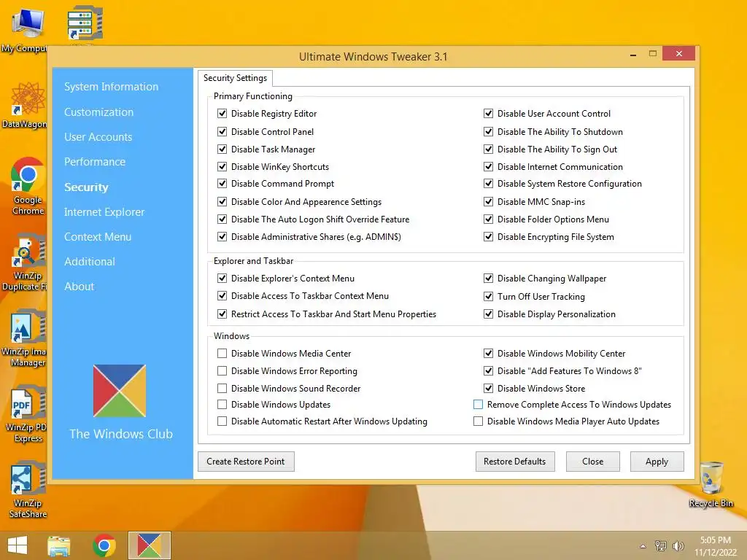
Task: Toggle Disable Internet Communication
Action: (488, 167)
